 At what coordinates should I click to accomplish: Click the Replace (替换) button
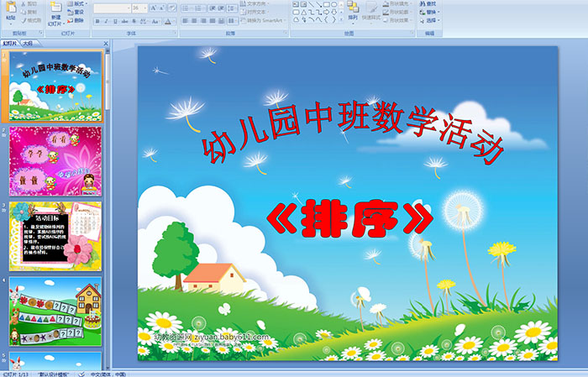(430, 12)
